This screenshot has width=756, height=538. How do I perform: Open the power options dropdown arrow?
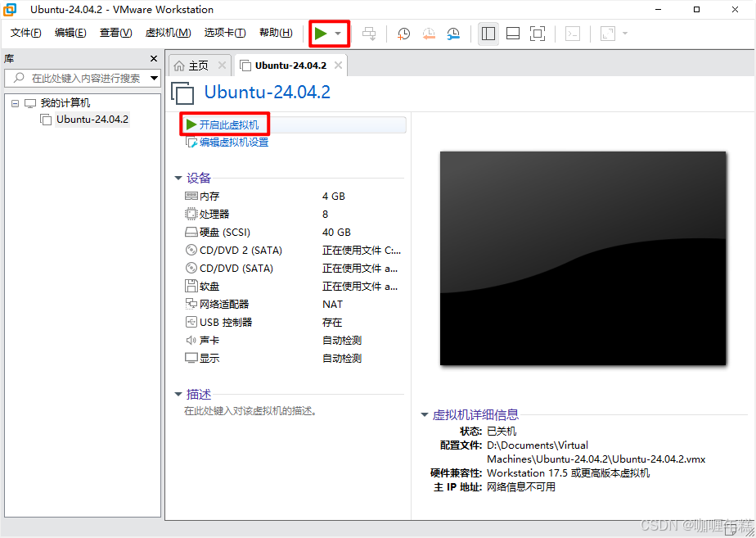click(338, 34)
